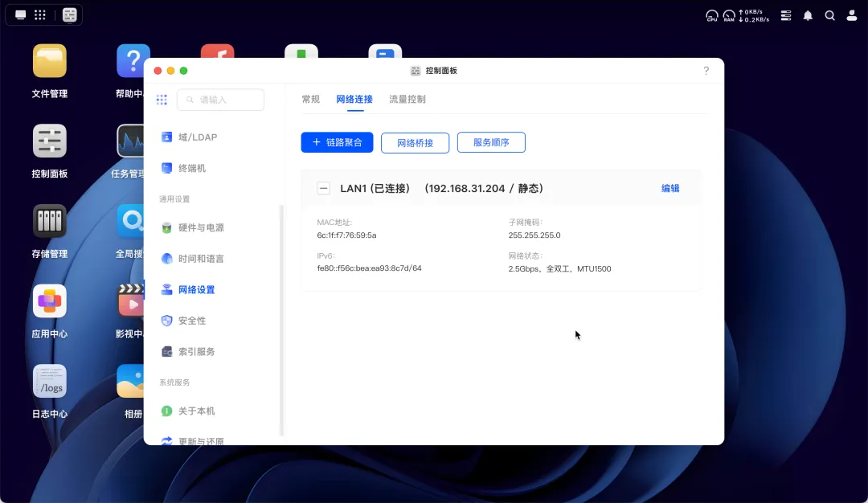Open the 影视中心 clapperboard desktop icon
The image size is (868, 503).
pos(131,301)
